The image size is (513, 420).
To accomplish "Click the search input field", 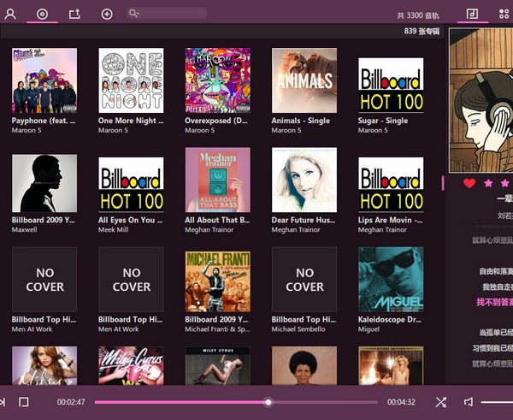I will (171, 14).
